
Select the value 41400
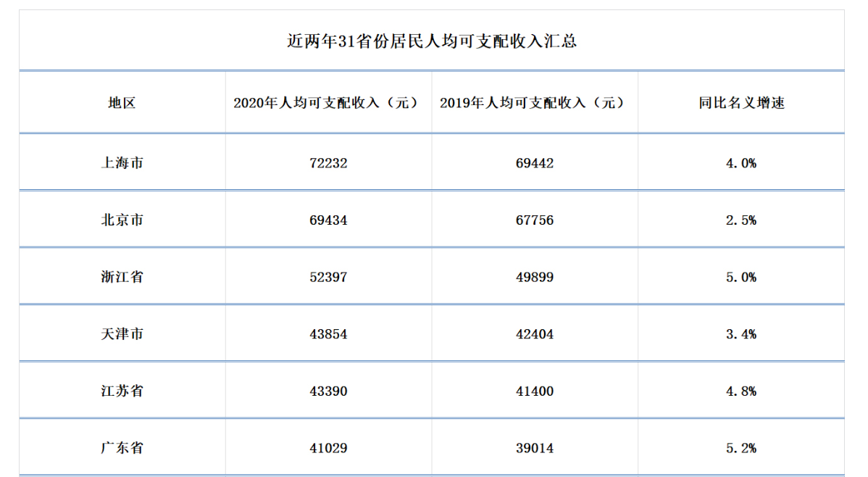click(x=535, y=391)
